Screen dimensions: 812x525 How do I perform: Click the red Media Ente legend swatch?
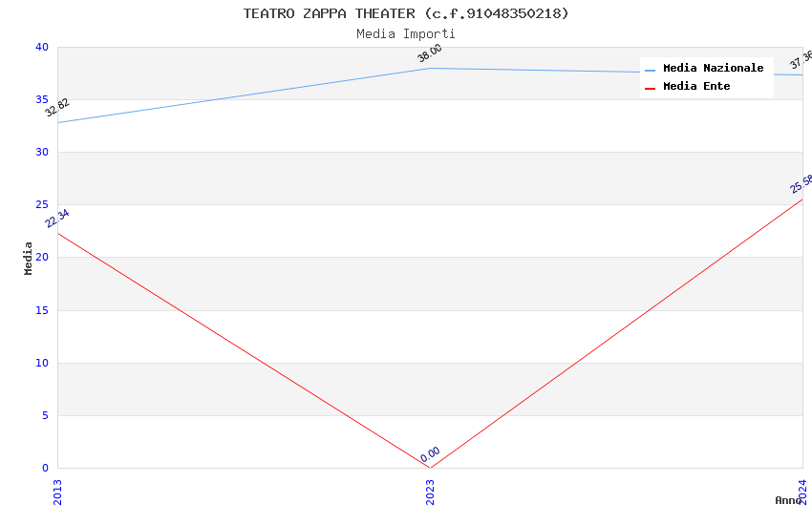pyautogui.click(x=650, y=89)
